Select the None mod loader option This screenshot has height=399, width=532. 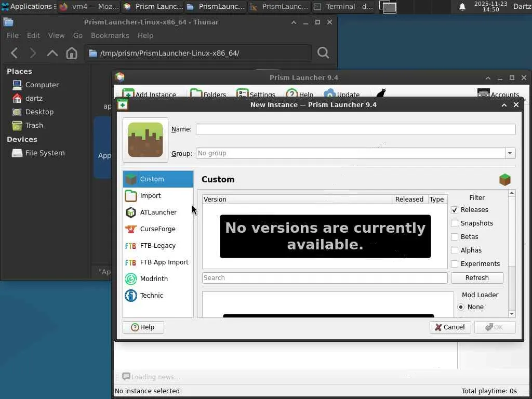click(x=461, y=307)
